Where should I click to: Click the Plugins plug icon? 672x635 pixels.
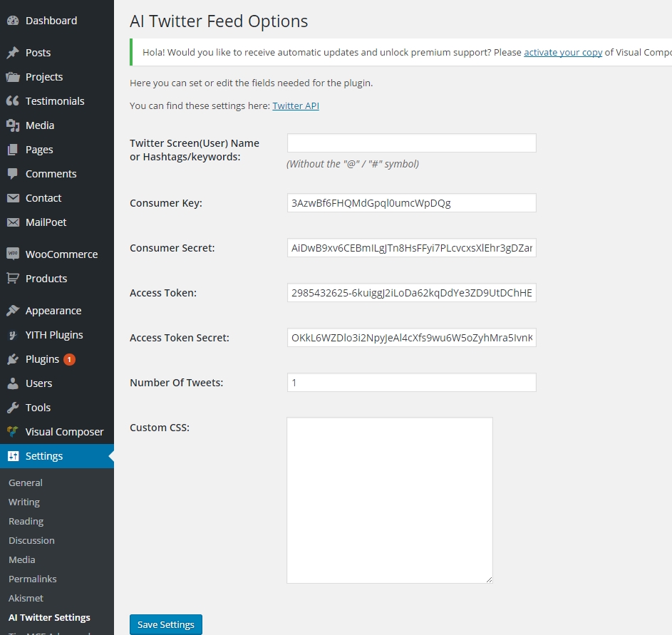click(x=14, y=359)
